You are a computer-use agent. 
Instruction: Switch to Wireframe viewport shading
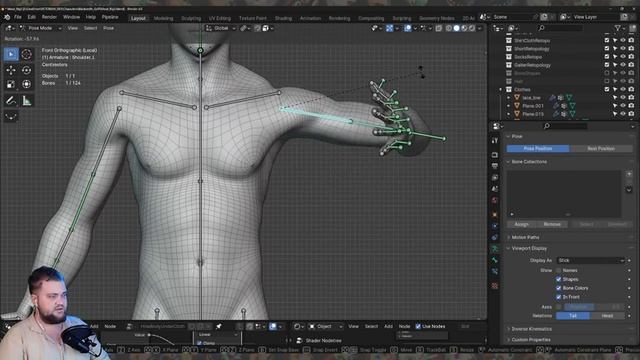449,28
